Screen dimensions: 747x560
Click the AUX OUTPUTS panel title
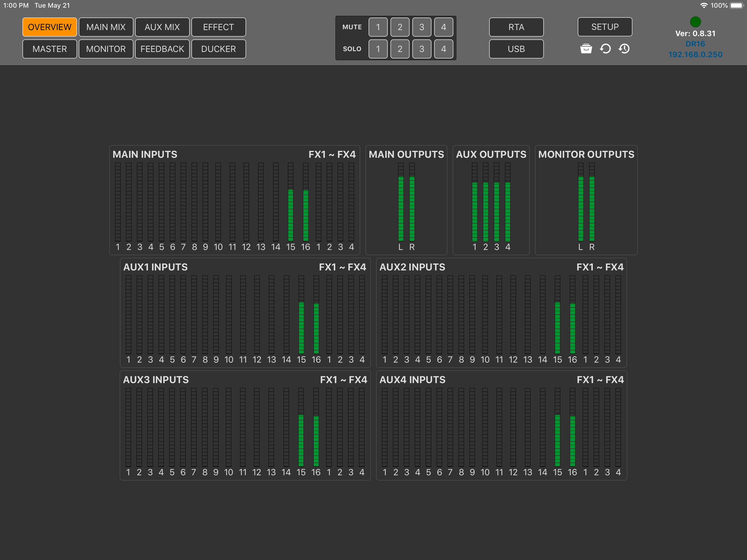click(x=491, y=154)
